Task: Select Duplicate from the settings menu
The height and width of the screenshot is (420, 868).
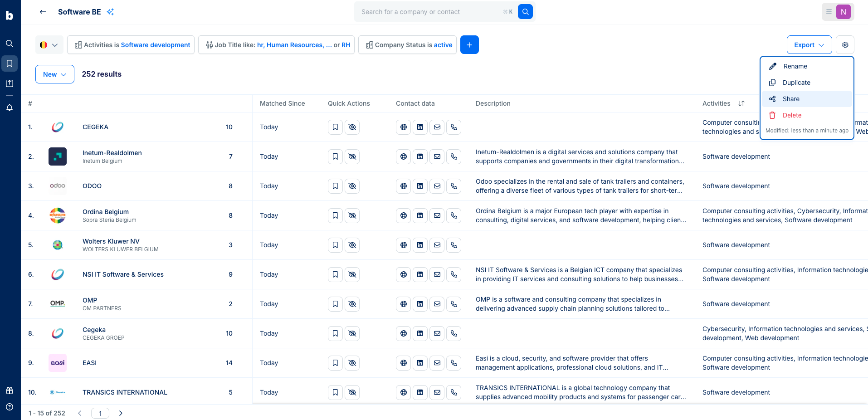Action: (807, 83)
